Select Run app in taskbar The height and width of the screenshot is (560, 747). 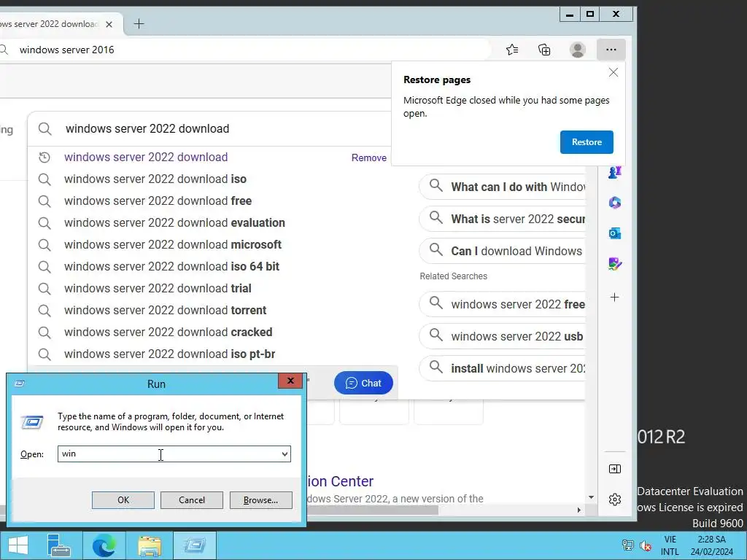pyautogui.click(x=194, y=545)
